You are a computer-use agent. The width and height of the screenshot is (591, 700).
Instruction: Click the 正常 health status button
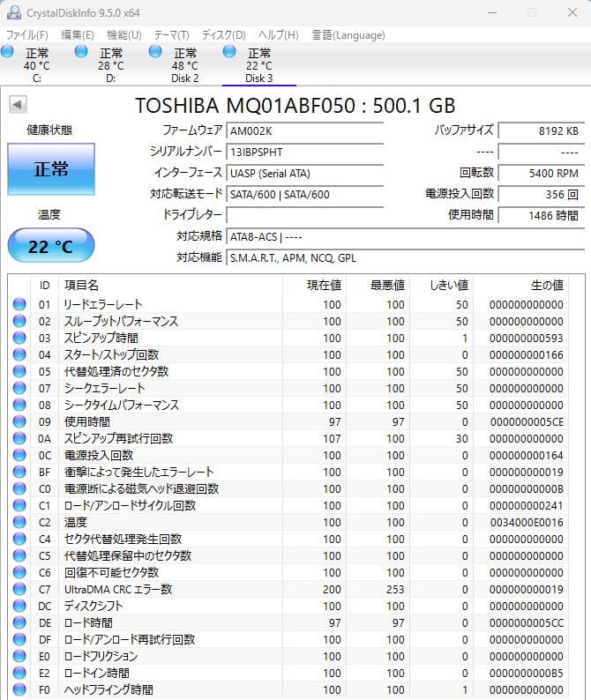point(51,169)
